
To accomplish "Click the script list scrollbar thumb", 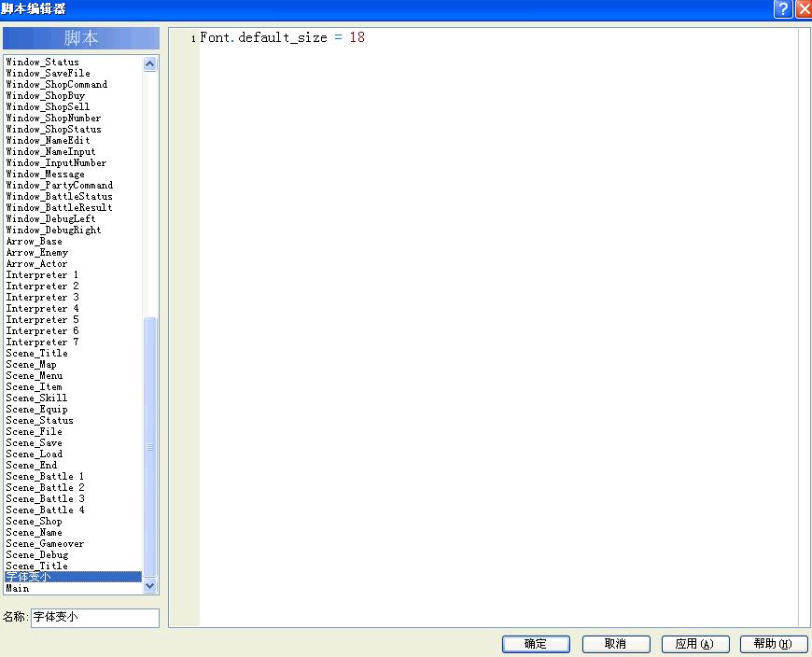I will coord(149,446).
